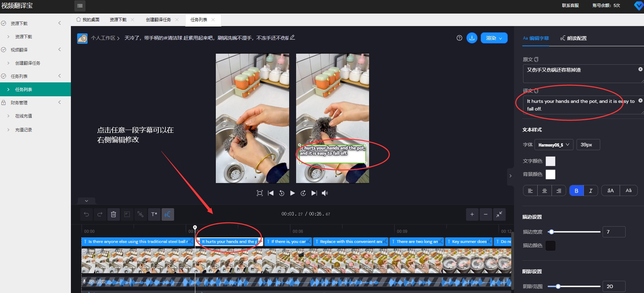The height and width of the screenshot is (293, 644).
Task: Click the highlighted voice reading tool in timeline toolbar
Action: (168, 214)
